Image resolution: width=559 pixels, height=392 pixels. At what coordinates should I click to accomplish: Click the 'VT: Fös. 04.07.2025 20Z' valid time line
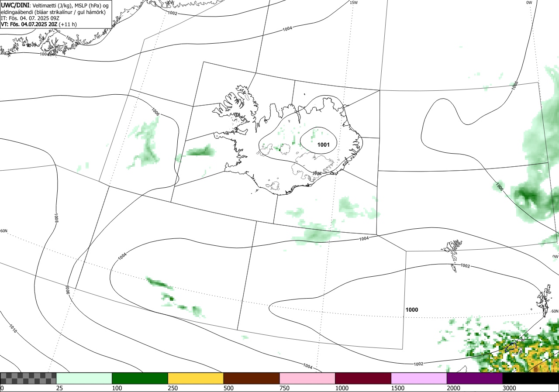[39, 25]
